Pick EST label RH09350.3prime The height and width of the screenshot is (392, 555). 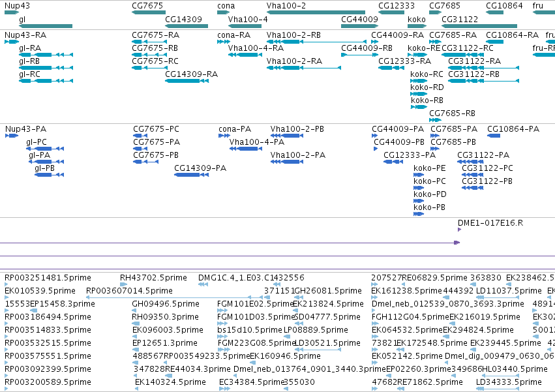click(x=165, y=317)
